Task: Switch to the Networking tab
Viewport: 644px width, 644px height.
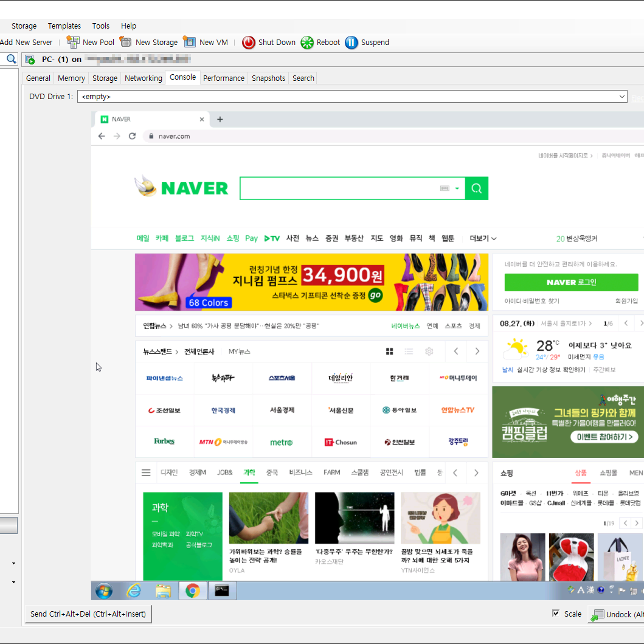Action: [x=144, y=78]
